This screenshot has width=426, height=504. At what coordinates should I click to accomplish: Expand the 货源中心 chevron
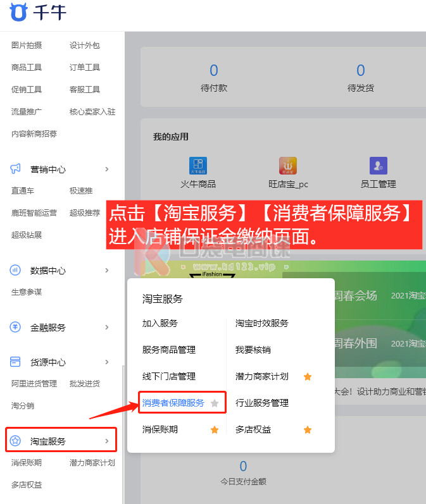coord(107,362)
